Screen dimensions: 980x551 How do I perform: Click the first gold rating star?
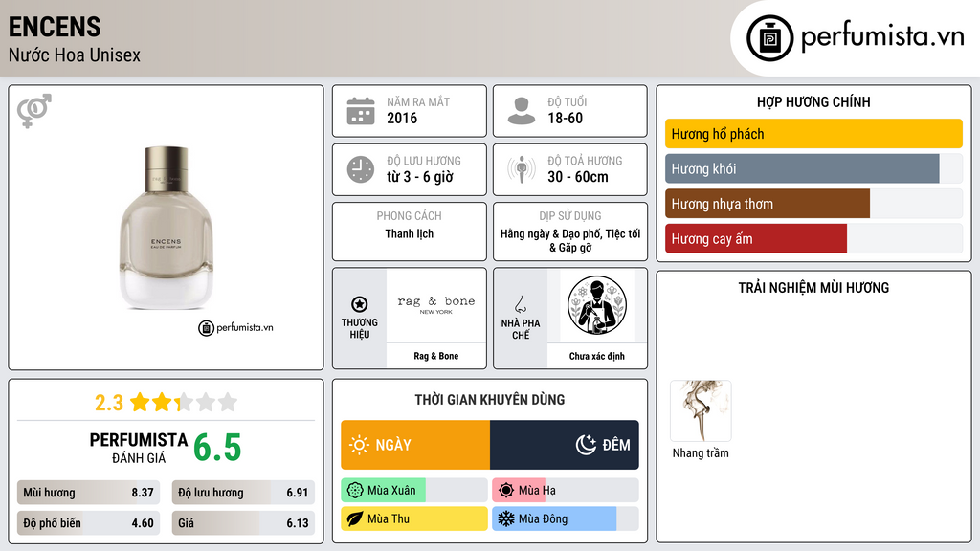coord(140,402)
